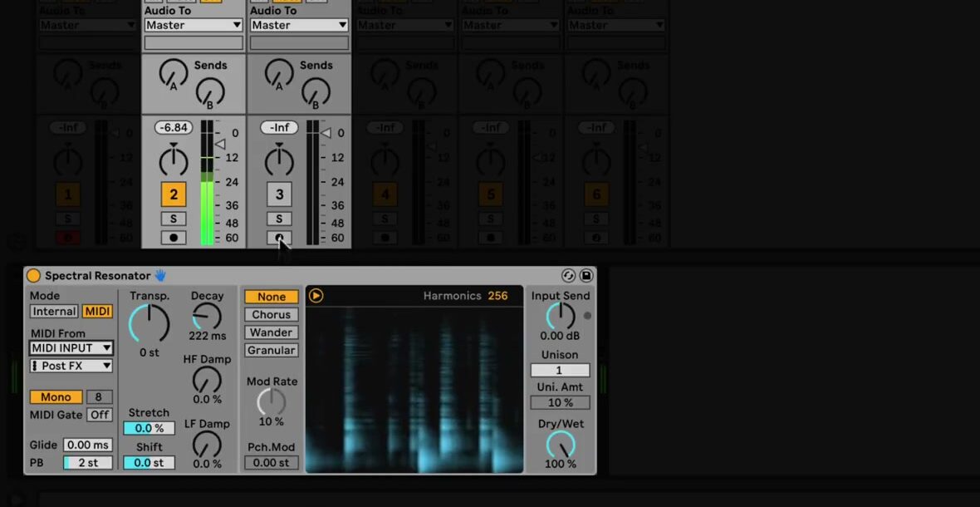Click track 2 second routing chooser below Master
Image resolution: width=980 pixels, height=507 pixels.
click(x=194, y=42)
